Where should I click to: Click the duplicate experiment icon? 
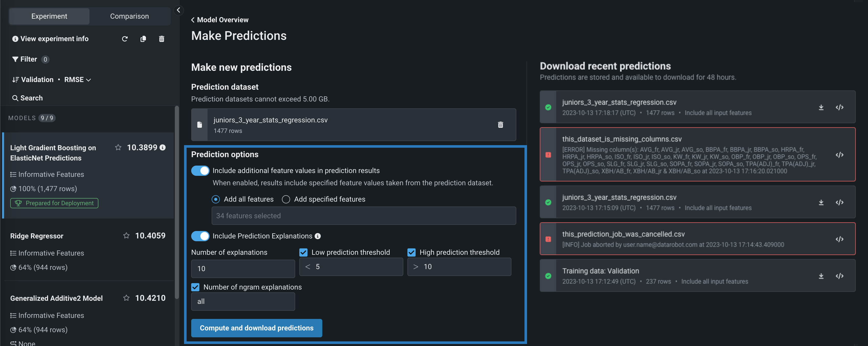tap(143, 39)
